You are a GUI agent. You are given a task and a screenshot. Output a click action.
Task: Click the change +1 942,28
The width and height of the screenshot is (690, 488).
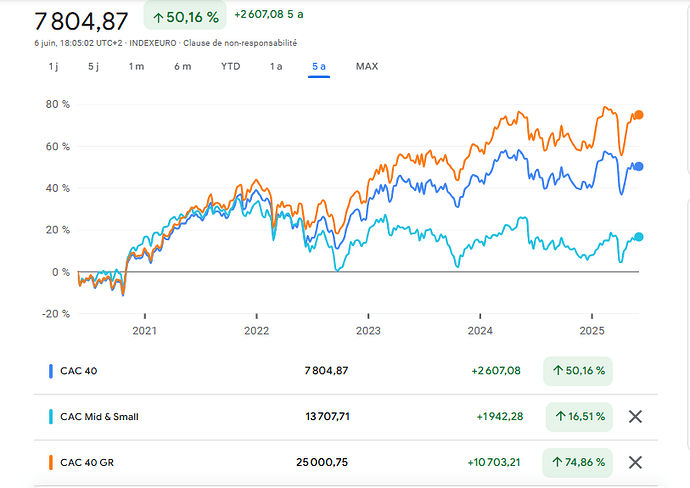tap(499, 416)
